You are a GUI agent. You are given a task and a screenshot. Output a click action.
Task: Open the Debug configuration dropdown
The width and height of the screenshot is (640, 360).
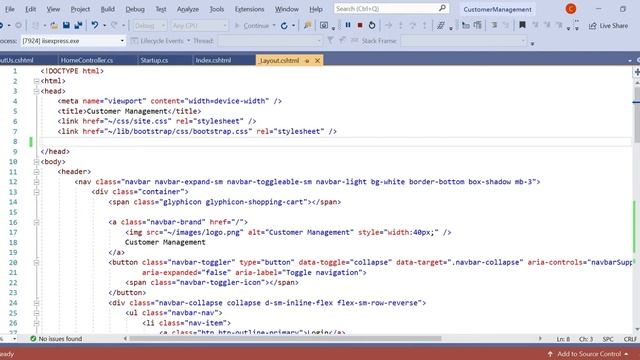coord(150,26)
